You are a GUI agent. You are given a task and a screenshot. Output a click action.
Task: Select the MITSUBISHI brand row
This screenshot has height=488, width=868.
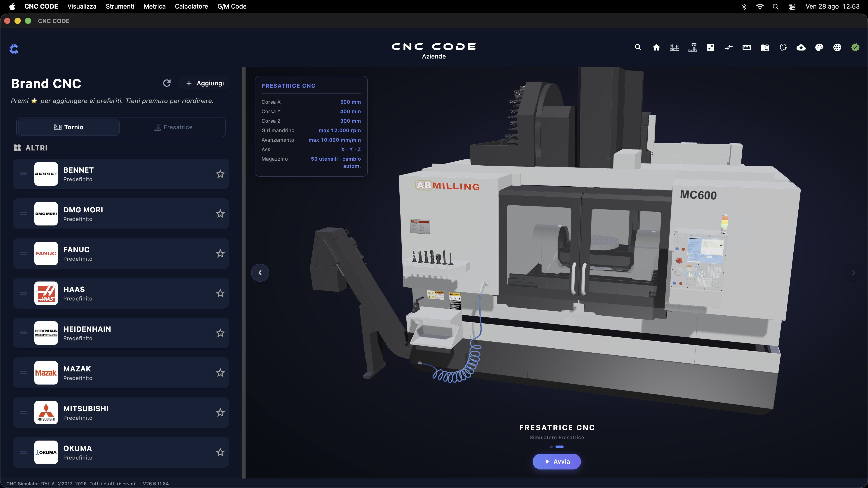[x=121, y=413]
